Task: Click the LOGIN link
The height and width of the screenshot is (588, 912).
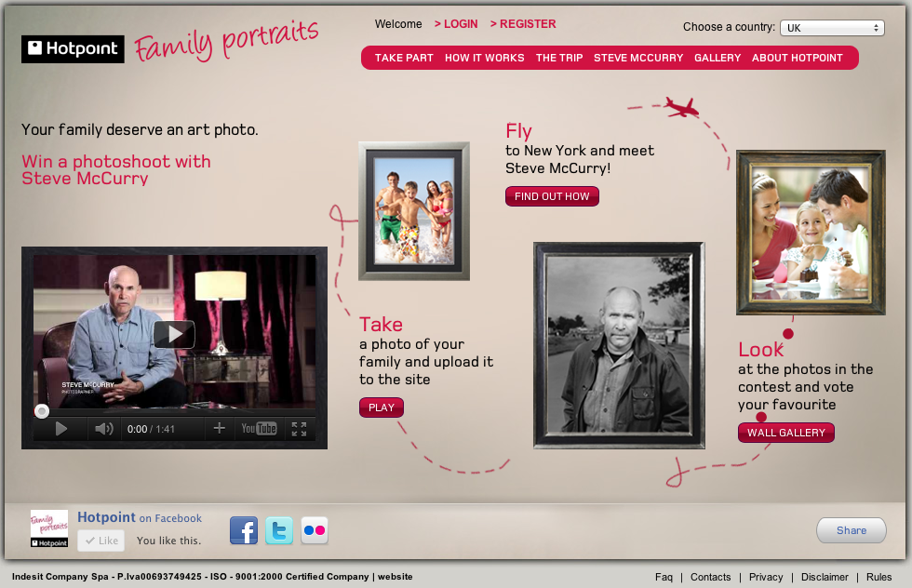Action: point(456,24)
